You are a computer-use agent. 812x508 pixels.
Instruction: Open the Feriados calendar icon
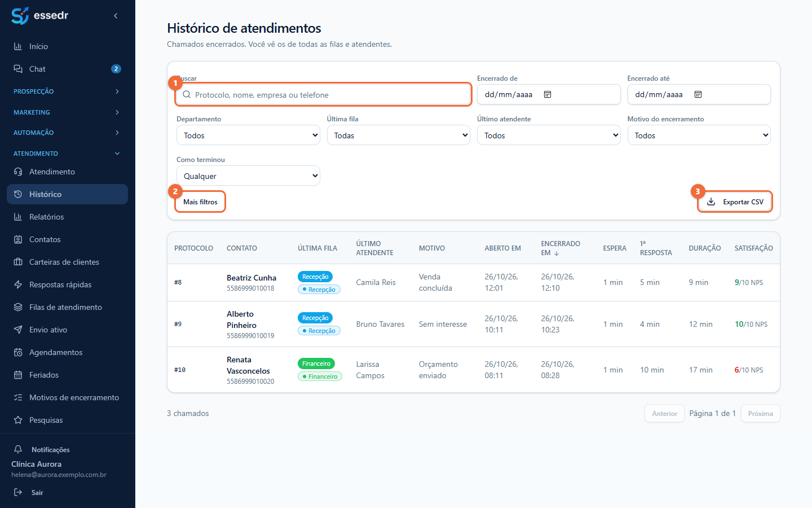point(18,375)
